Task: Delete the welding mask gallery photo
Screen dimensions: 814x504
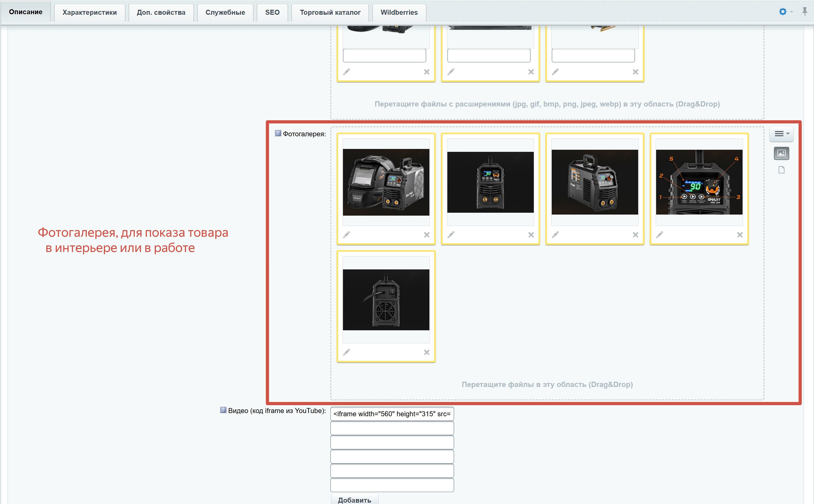Action: 426,235
